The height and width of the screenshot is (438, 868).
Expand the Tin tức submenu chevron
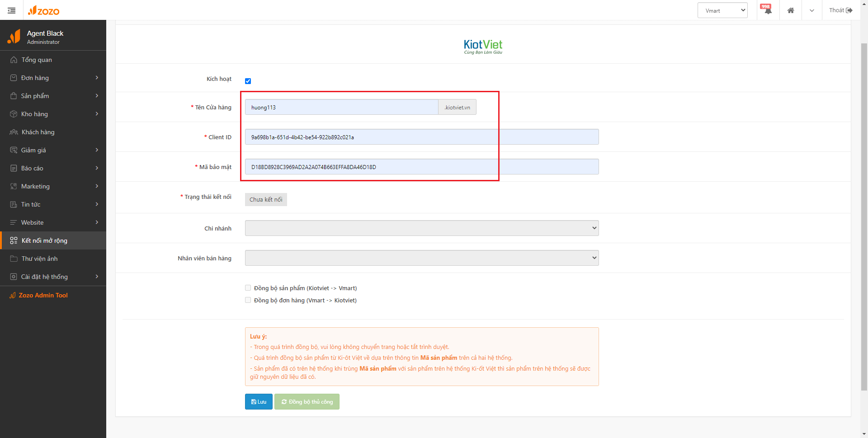(x=97, y=204)
